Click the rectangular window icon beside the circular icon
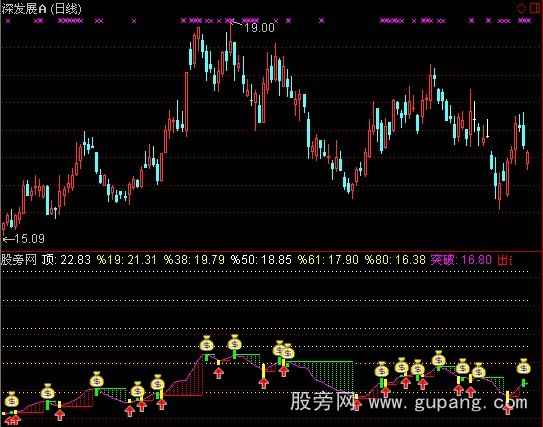 535,8
